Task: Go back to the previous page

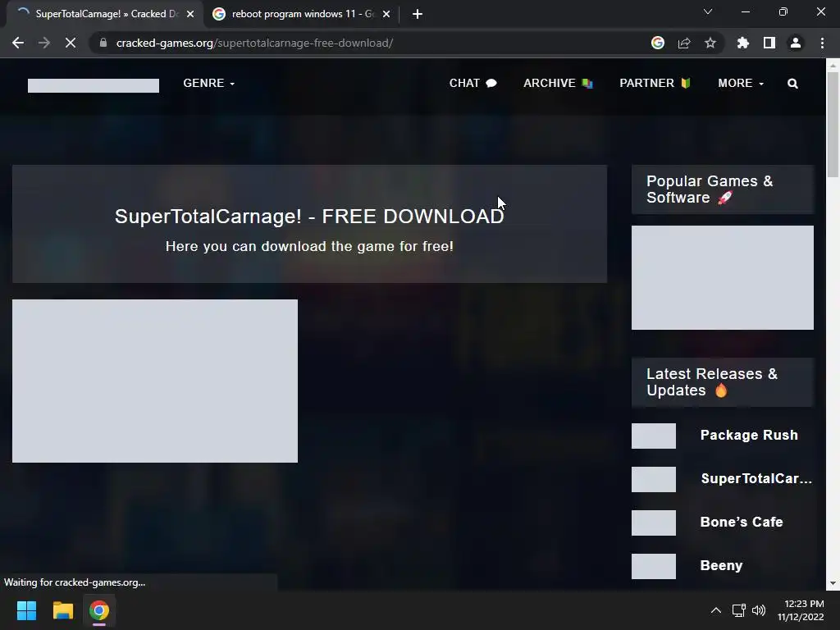Action: pyautogui.click(x=18, y=43)
